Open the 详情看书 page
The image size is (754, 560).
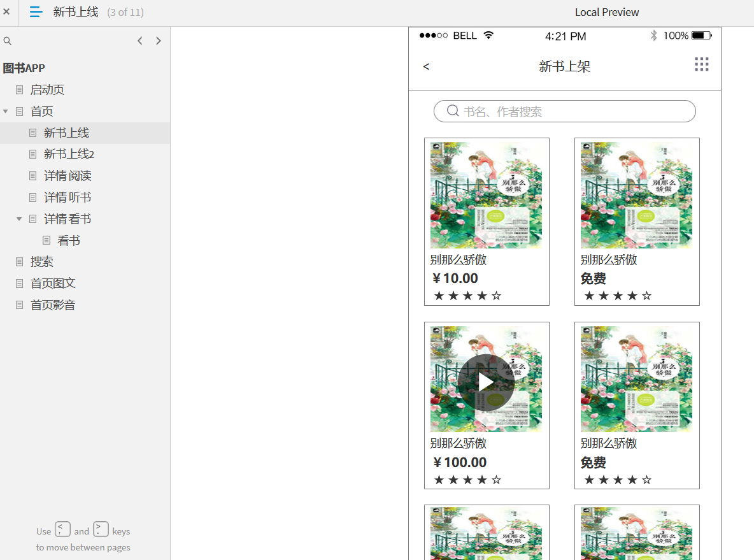pyautogui.click(x=68, y=219)
